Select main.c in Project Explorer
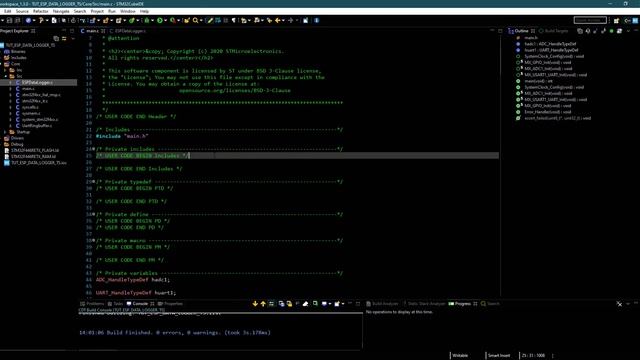Screen dimensions: 640x360 pos(28,89)
